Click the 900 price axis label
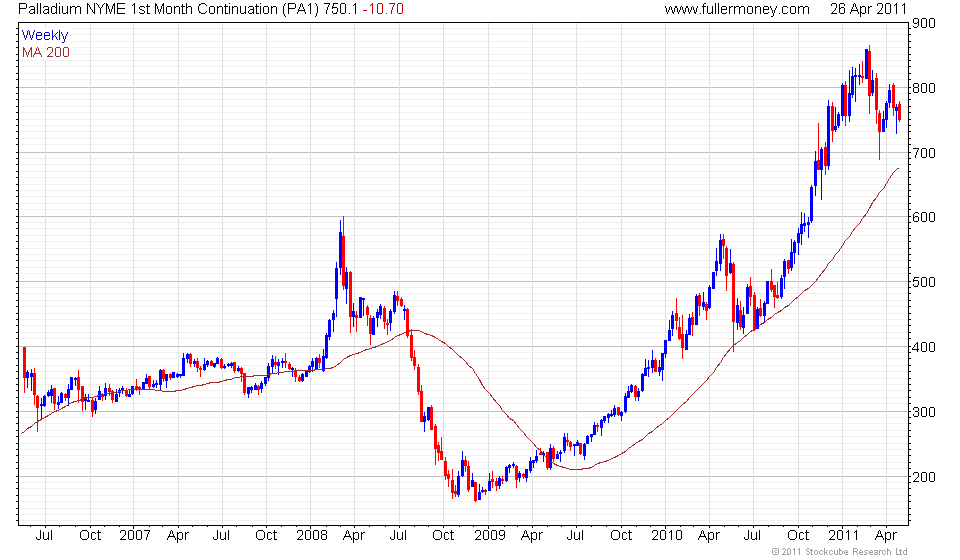The image size is (960, 560). [x=924, y=23]
